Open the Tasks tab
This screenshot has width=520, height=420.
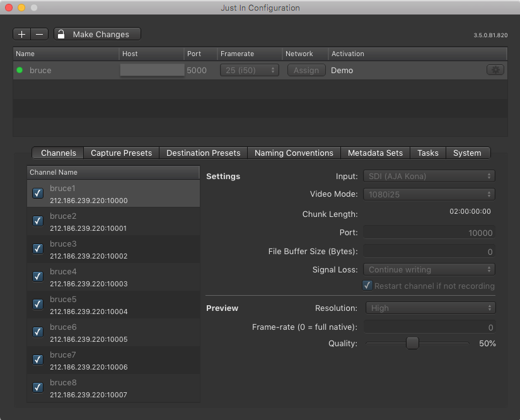[428, 153]
